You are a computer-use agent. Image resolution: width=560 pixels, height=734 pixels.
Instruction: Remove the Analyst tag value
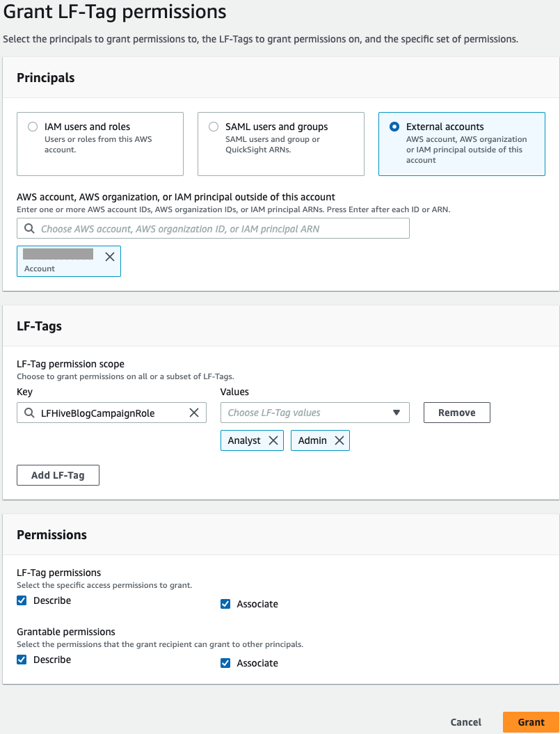coord(273,440)
